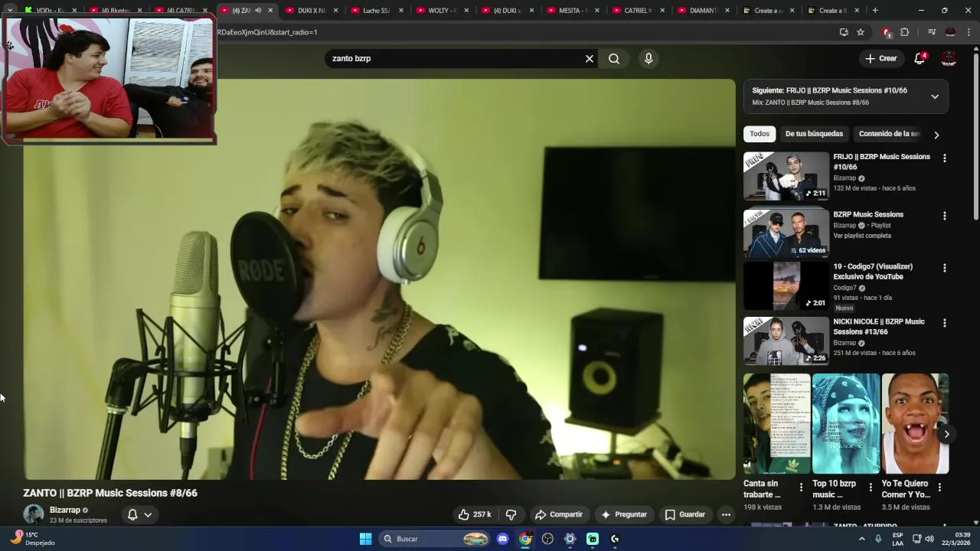Open YouTube notifications bell
The width and height of the screenshot is (980, 551).
pos(920,59)
